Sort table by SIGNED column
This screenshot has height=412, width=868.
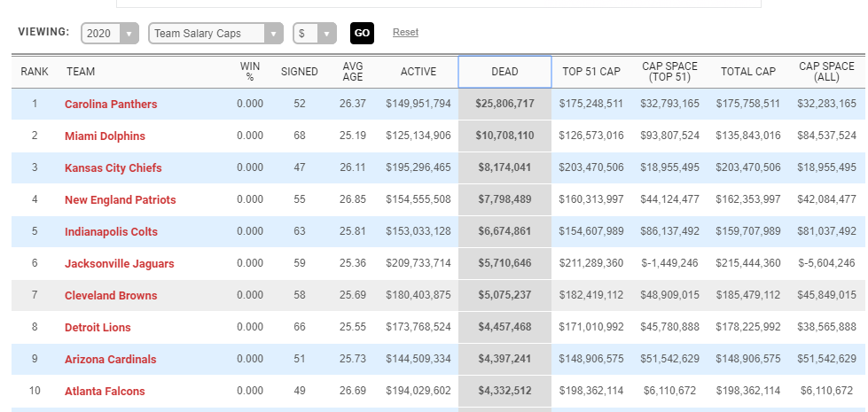click(300, 72)
